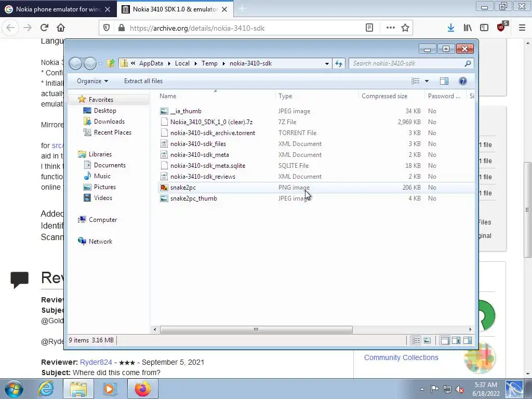Open Videos library
The image size is (532, 399).
[x=103, y=197]
